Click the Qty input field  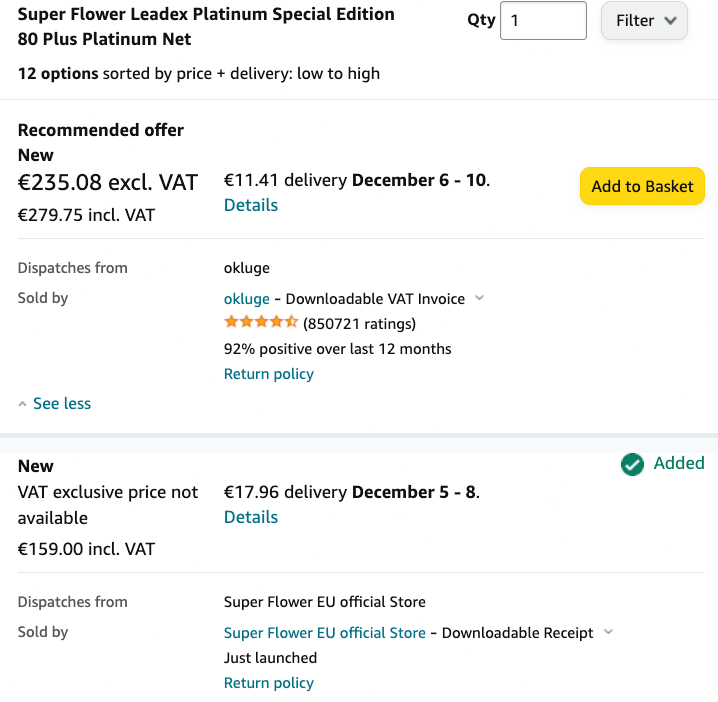pyautogui.click(x=543, y=21)
